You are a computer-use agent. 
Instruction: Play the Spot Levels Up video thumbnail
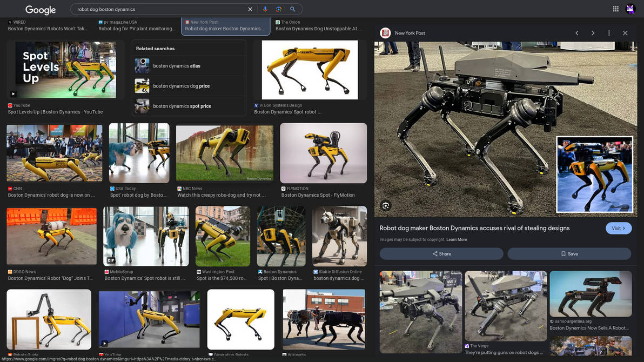coord(66,70)
